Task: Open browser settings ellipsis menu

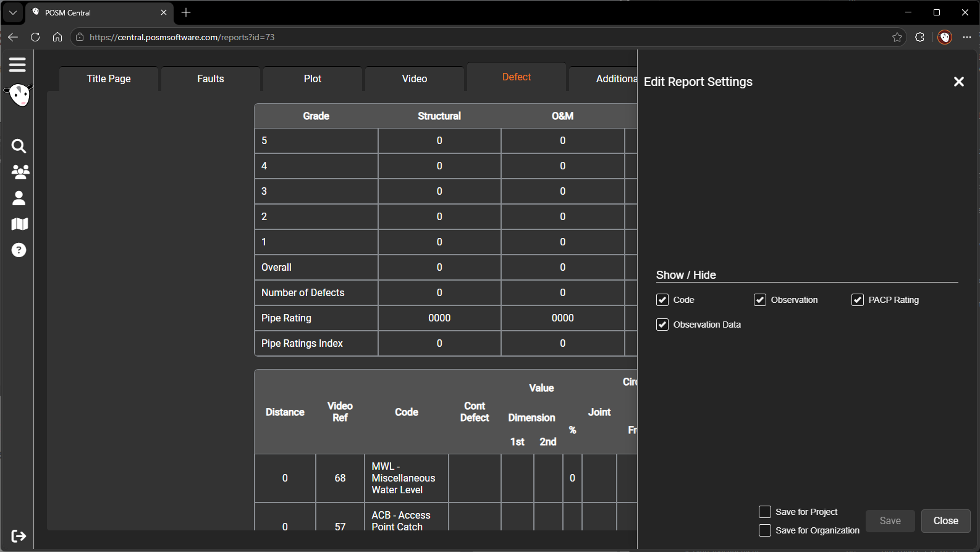Action: (967, 37)
